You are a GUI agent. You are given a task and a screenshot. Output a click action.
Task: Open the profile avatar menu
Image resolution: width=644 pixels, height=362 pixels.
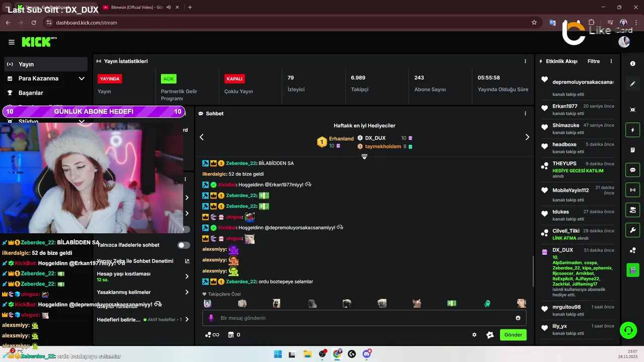click(x=624, y=42)
